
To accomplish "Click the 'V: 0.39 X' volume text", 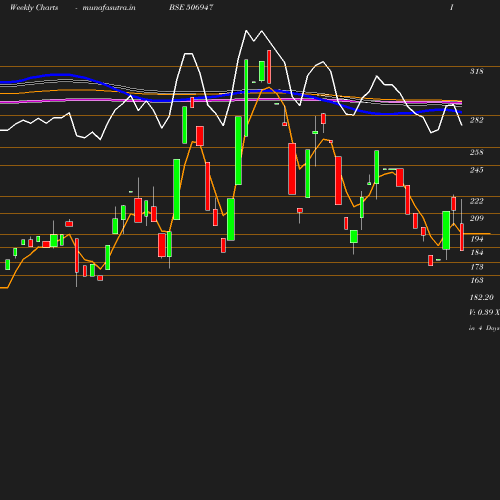I will tap(484, 312).
